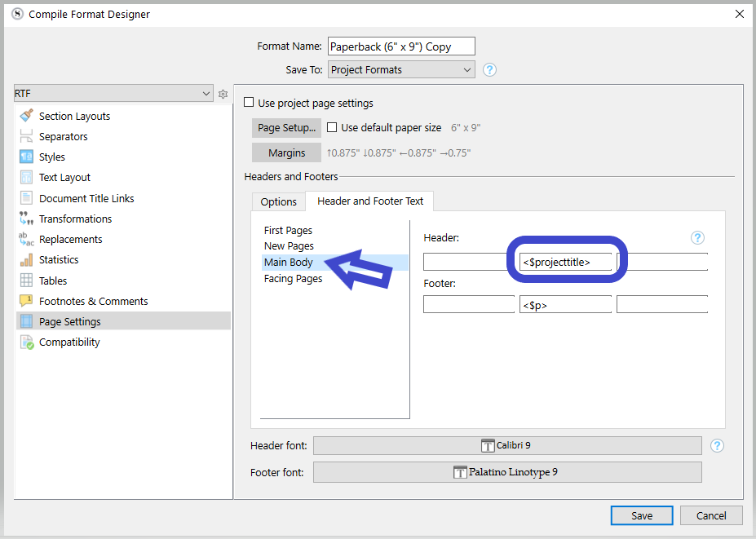The image size is (756, 539).
Task: Toggle Use default paper size checkbox
Action: (x=332, y=127)
